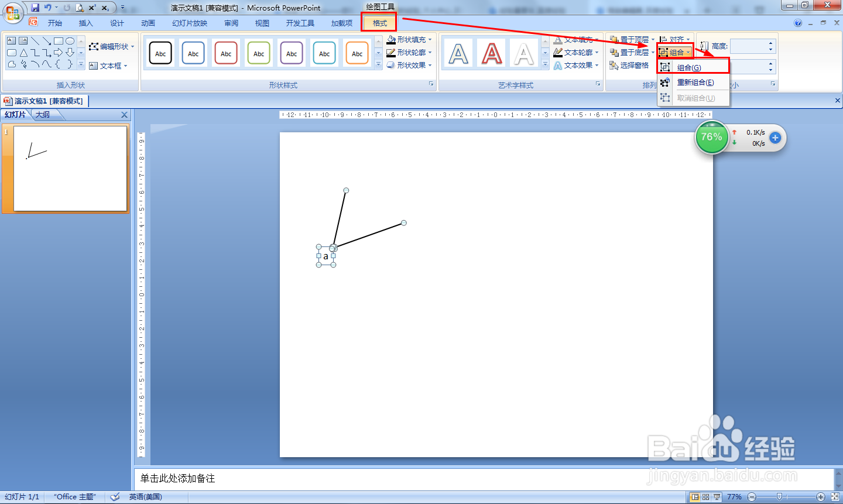The image size is (843, 504).
Task: Undo the last action
Action: pyautogui.click(x=47, y=8)
